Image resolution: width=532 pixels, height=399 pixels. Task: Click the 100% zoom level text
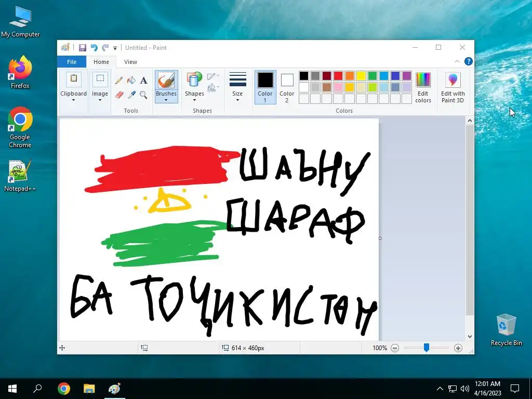pos(380,348)
